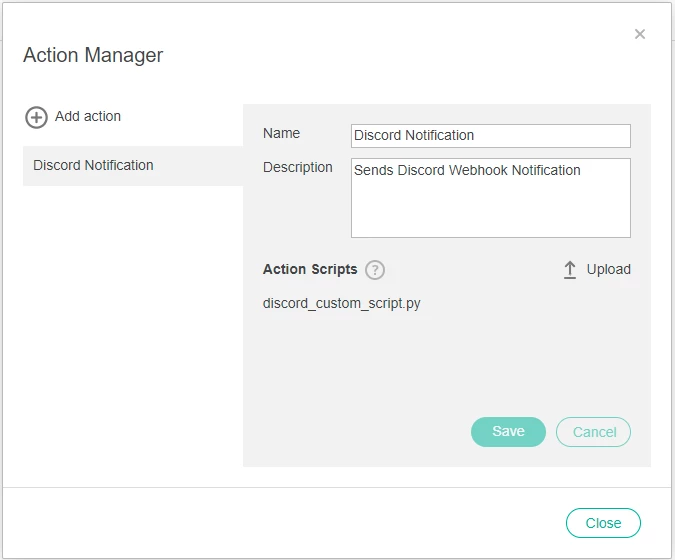675x560 pixels.
Task: Save the Discord Notification action
Action: click(508, 432)
